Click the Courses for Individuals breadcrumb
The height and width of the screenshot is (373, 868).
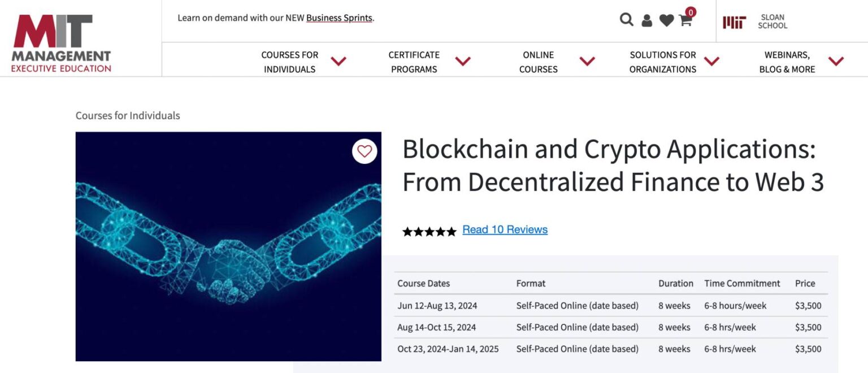point(128,115)
